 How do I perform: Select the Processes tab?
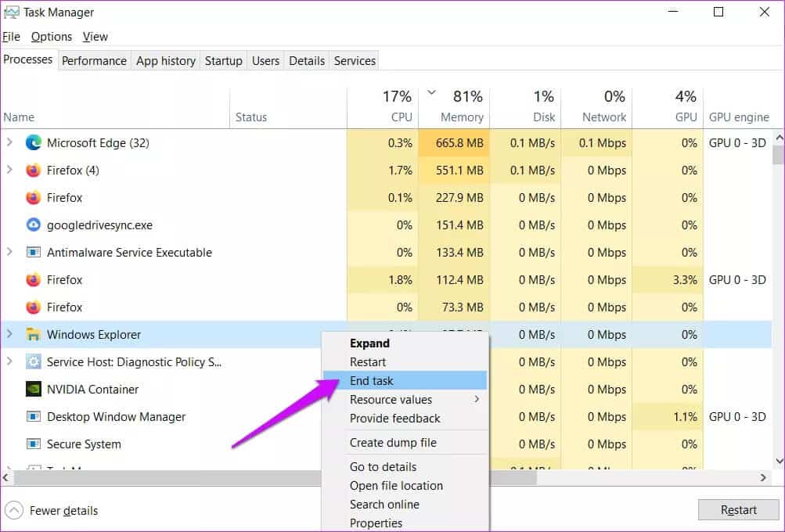tap(28, 59)
